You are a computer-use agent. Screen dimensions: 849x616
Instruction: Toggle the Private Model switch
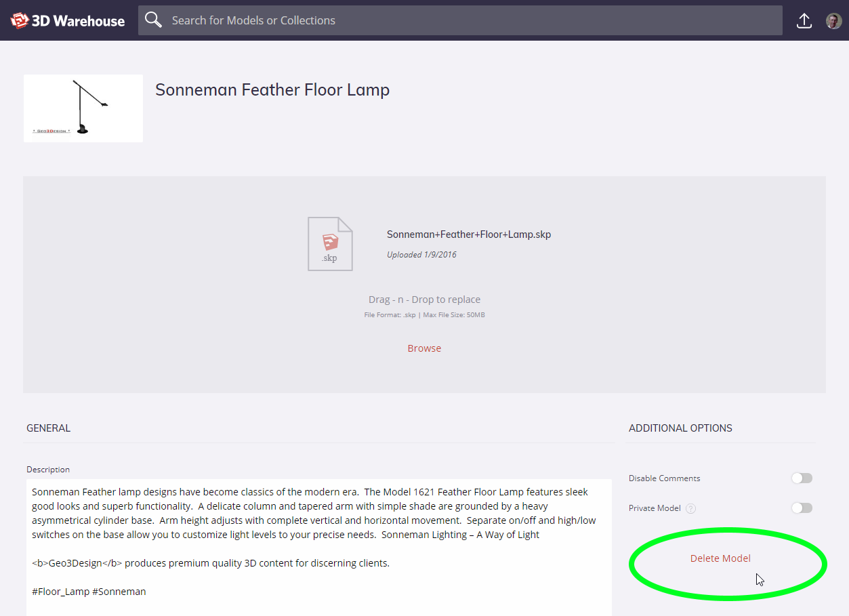point(802,508)
